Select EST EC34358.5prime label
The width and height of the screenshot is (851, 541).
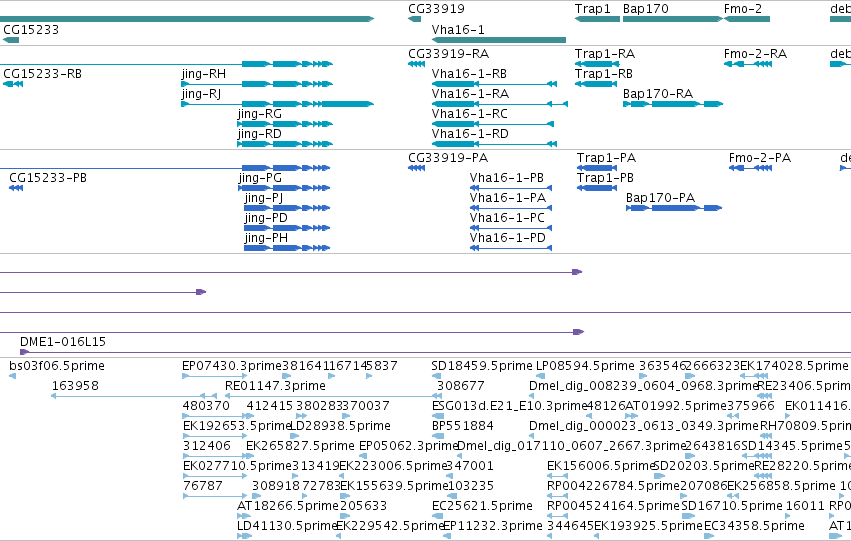(754, 526)
